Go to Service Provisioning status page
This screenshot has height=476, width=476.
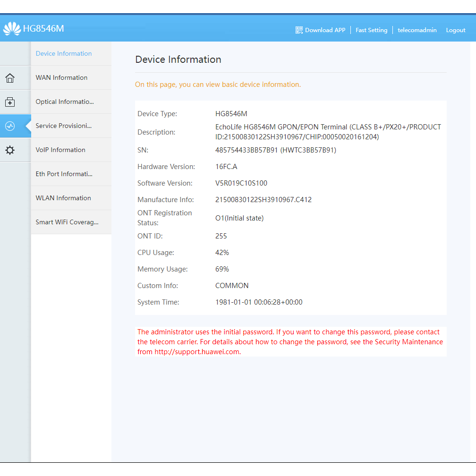(x=64, y=126)
